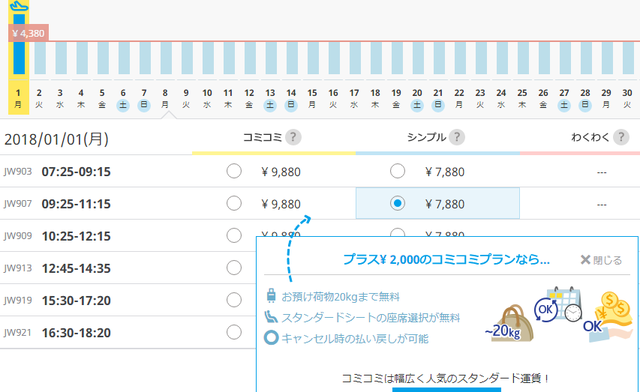640x392 pixels.
Task: Click the calendar OK clock illustration
Action: click(x=558, y=304)
